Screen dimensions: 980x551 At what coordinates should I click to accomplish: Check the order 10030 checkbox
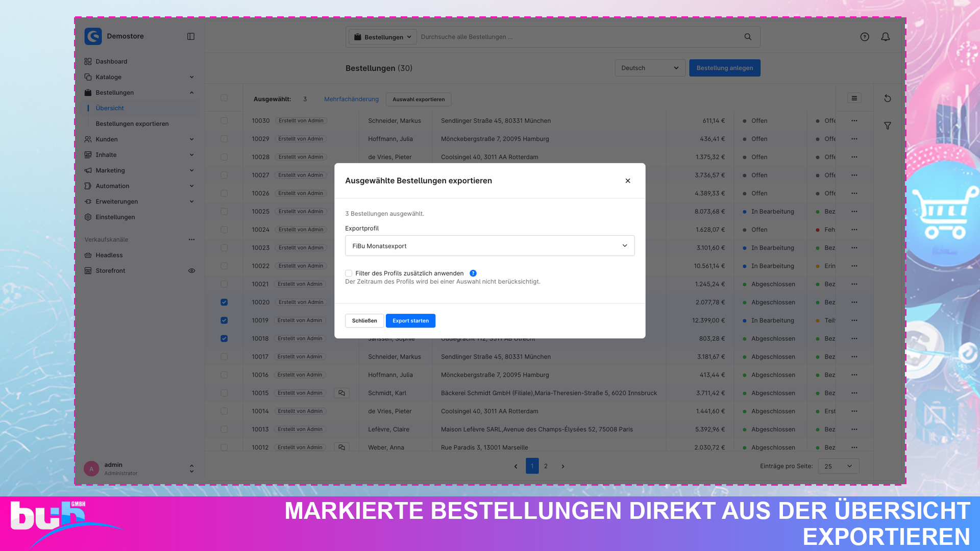[x=224, y=121]
